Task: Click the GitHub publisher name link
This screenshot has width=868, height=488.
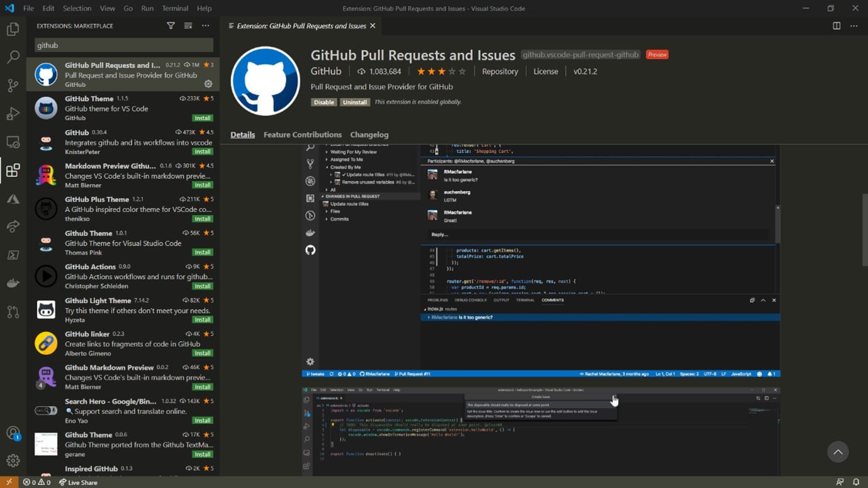Action: point(326,71)
